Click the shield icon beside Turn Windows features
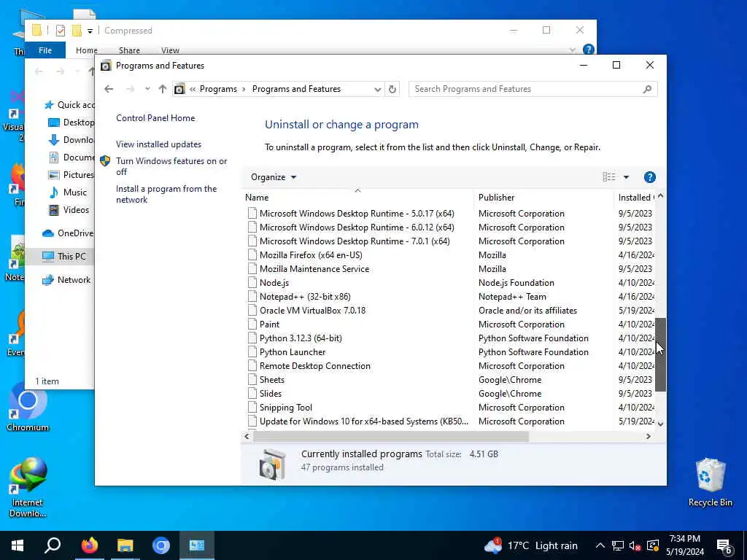747x560 pixels. (x=105, y=161)
